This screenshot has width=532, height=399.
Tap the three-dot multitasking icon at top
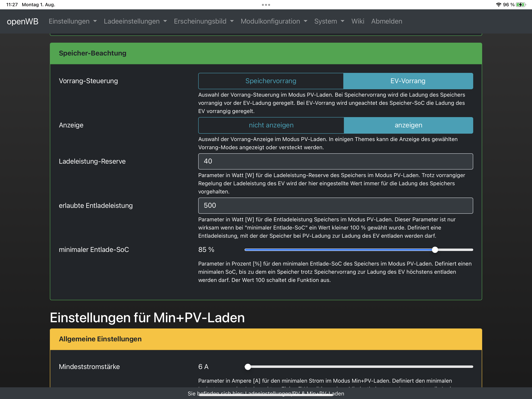tap(266, 5)
